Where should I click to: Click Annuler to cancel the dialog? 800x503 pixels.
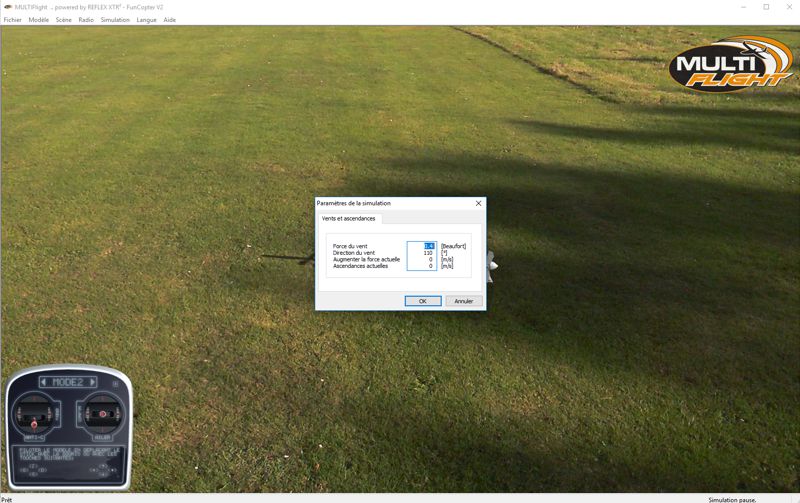(x=464, y=301)
